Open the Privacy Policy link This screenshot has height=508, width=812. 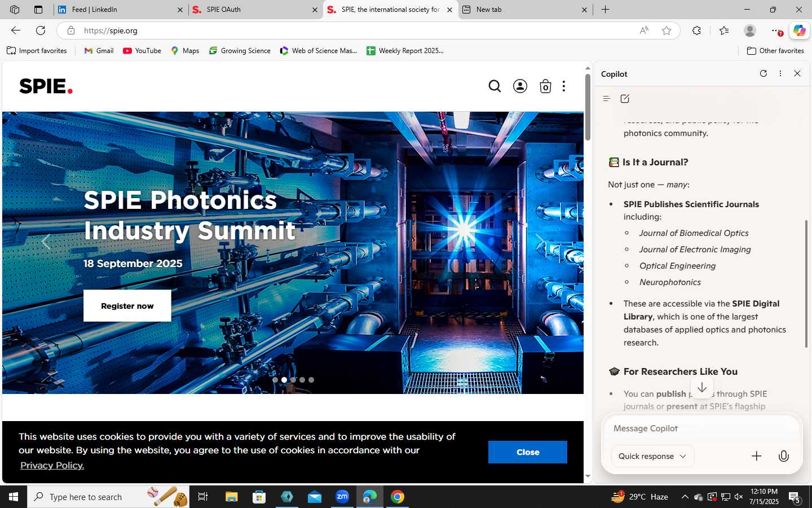pyautogui.click(x=52, y=465)
